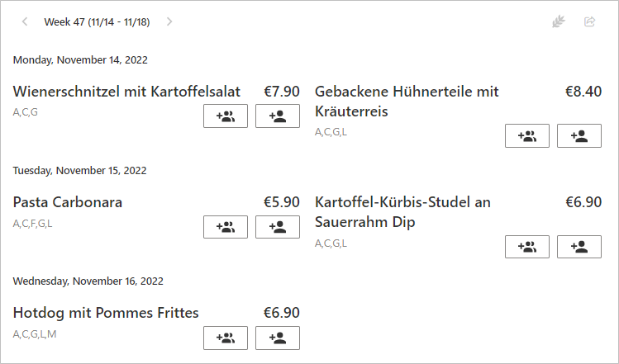
Task: Add single person order for Pasta Carbonara
Action: pyautogui.click(x=278, y=227)
